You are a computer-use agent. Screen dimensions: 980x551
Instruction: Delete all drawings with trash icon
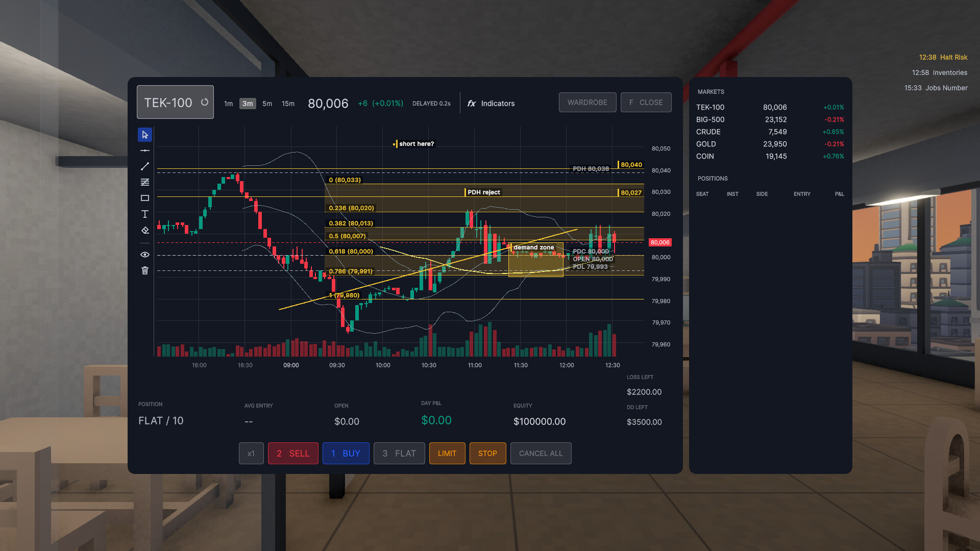pos(145,270)
